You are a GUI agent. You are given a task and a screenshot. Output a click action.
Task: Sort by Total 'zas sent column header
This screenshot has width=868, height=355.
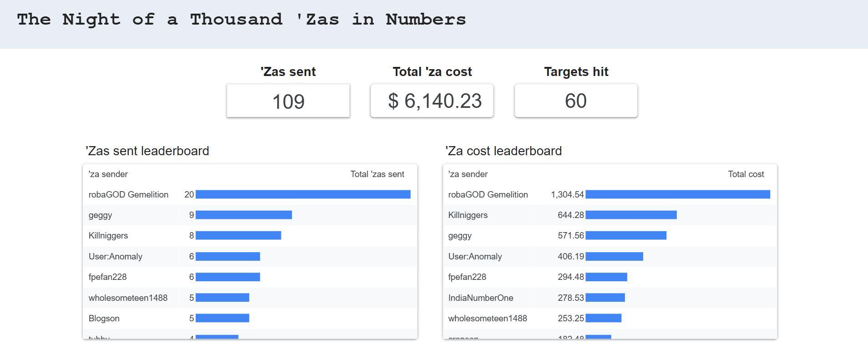pos(377,174)
